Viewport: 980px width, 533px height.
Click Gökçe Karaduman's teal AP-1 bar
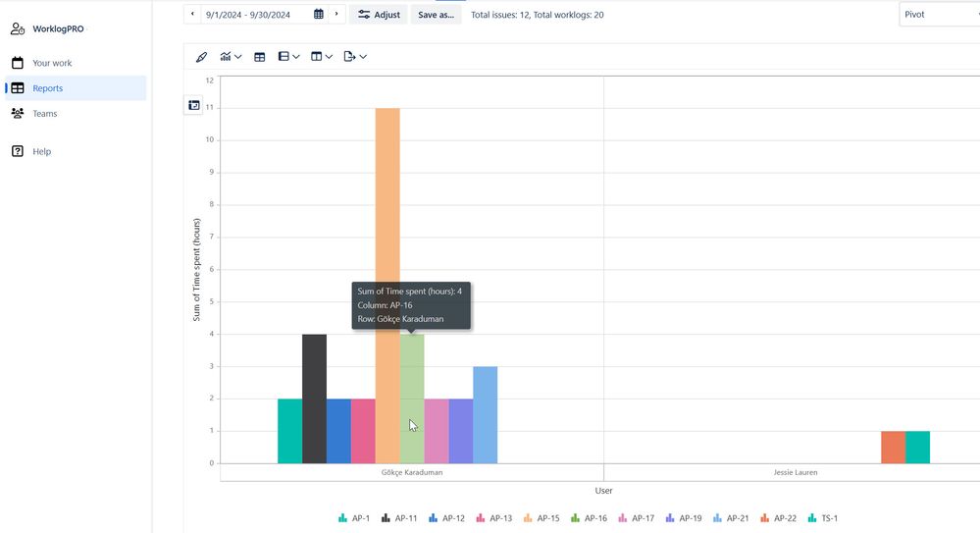[x=290, y=431]
